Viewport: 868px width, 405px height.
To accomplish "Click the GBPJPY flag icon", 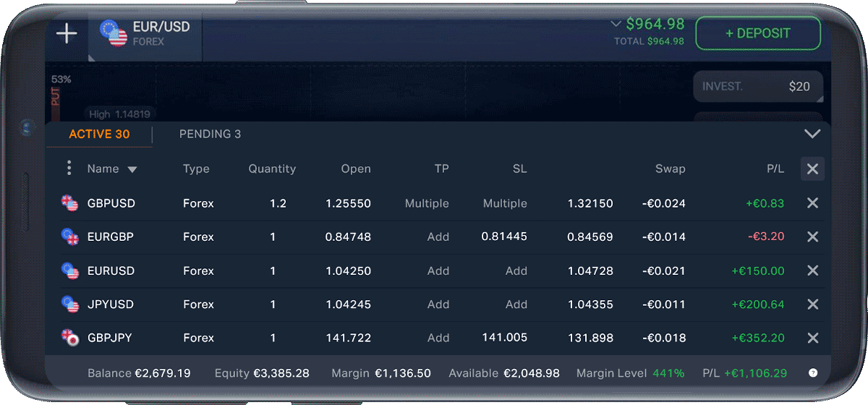I will pos(70,338).
